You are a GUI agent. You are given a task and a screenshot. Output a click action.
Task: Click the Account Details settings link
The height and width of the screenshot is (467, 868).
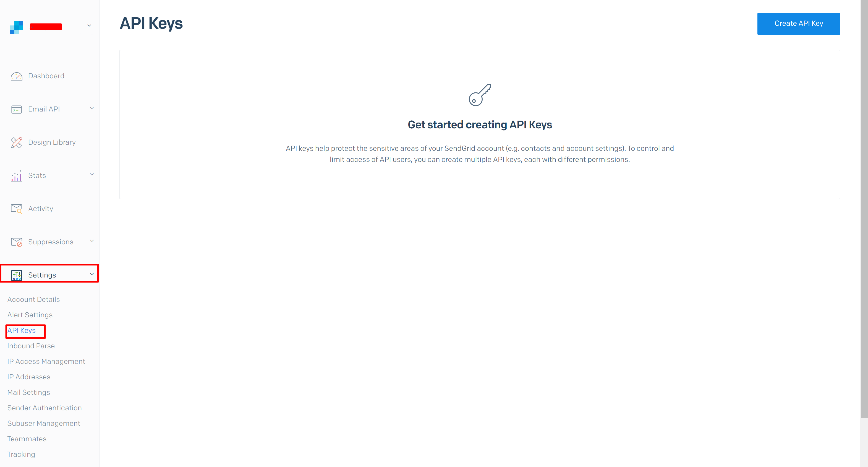pos(34,299)
